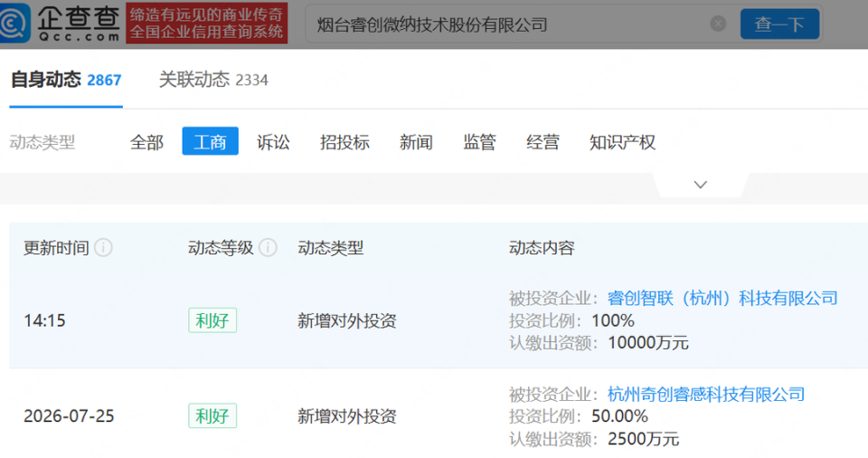Click 新增对外投资 in the 14:15 row
Screen dimensions: 868x458
pyautogui.click(x=346, y=320)
